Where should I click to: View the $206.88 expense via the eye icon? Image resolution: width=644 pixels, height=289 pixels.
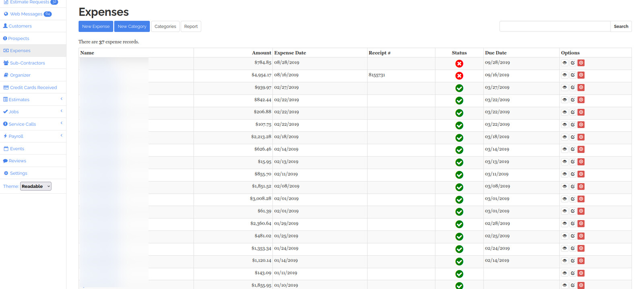pyautogui.click(x=564, y=112)
